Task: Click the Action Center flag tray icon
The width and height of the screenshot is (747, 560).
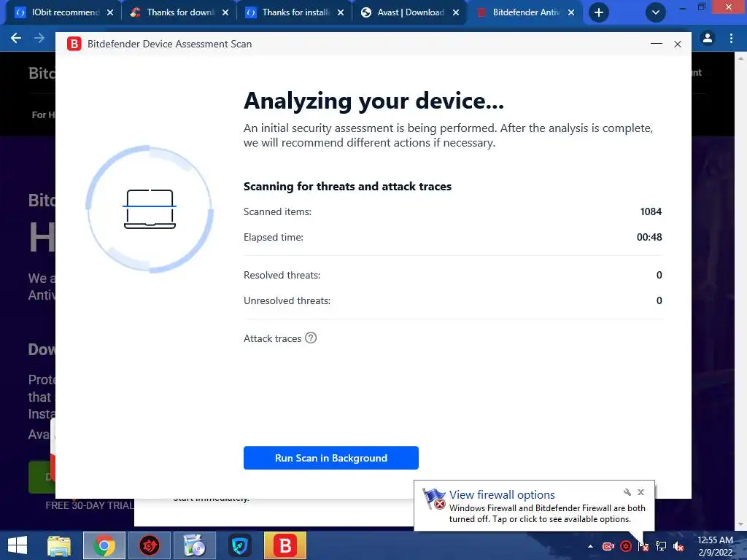Action: tap(643, 546)
